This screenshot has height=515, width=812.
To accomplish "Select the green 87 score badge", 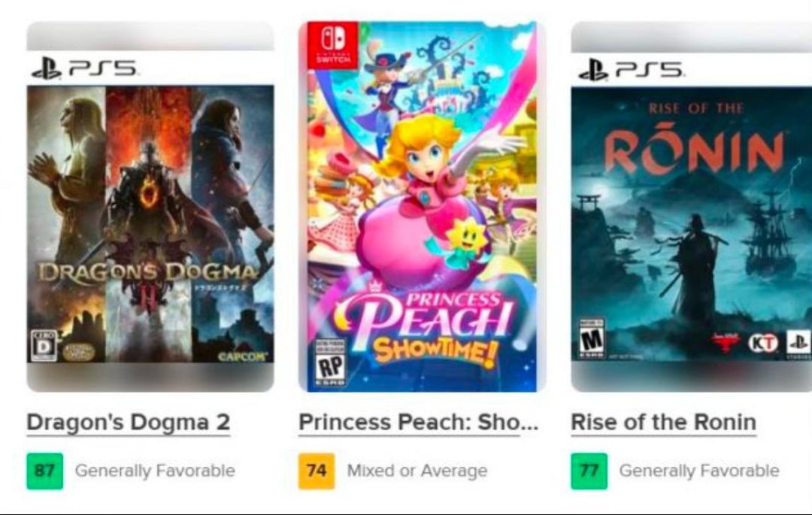I will click(44, 471).
